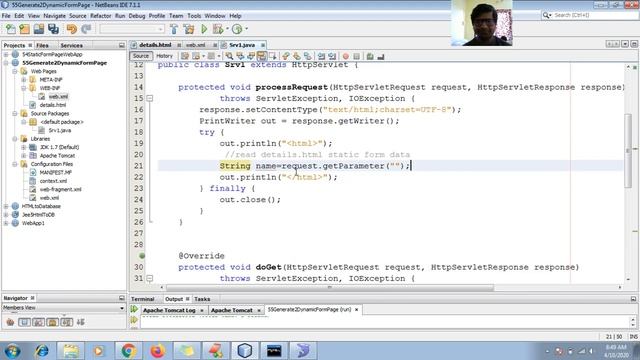Screen dimensions: 640x360
Task: Click the Redo arrow icon
Action: point(86,29)
